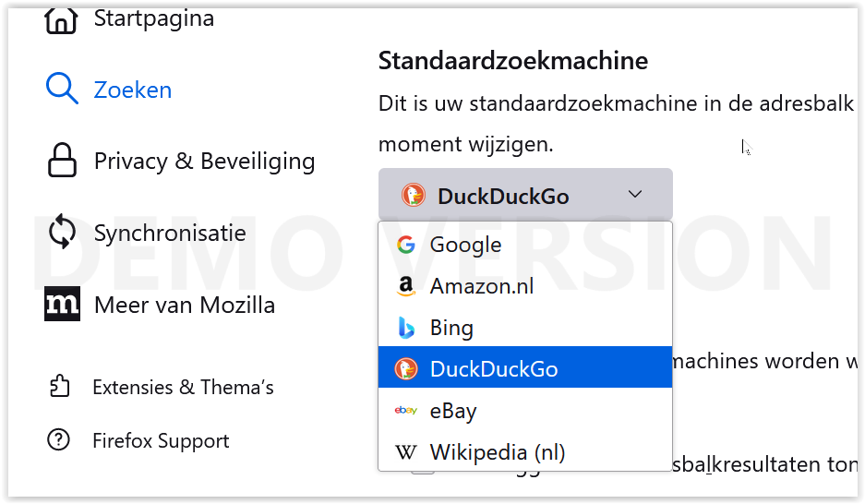Select Google from the search engine list
Viewport: 865px width, 504px height.
[x=525, y=245]
